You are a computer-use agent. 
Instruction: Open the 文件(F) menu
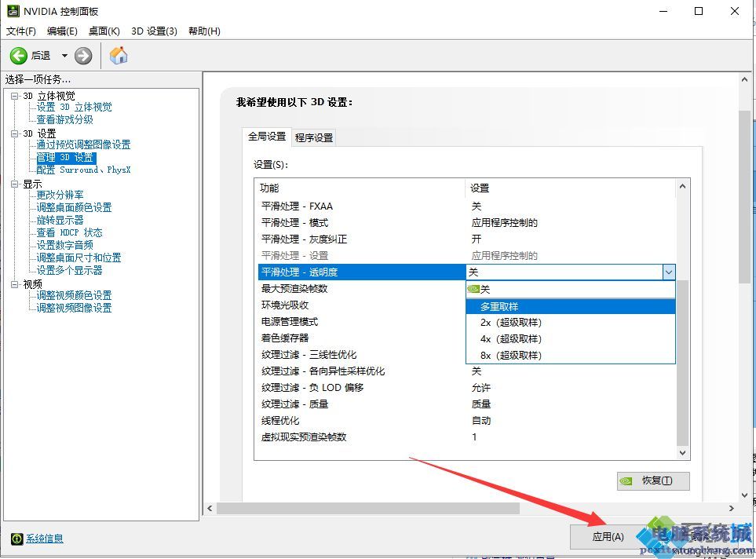[x=20, y=31]
